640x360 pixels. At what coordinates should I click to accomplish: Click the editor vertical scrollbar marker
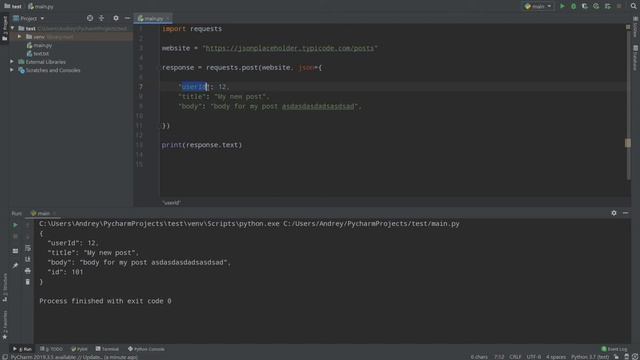point(628,143)
